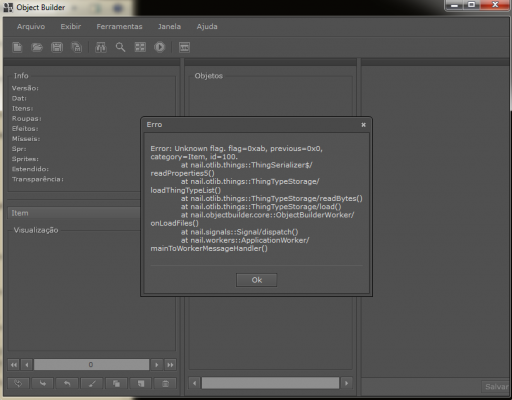Jump to first object with double-left arrow
Image resolution: width=512 pixels, height=400 pixels.
click(x=14, y=365)
